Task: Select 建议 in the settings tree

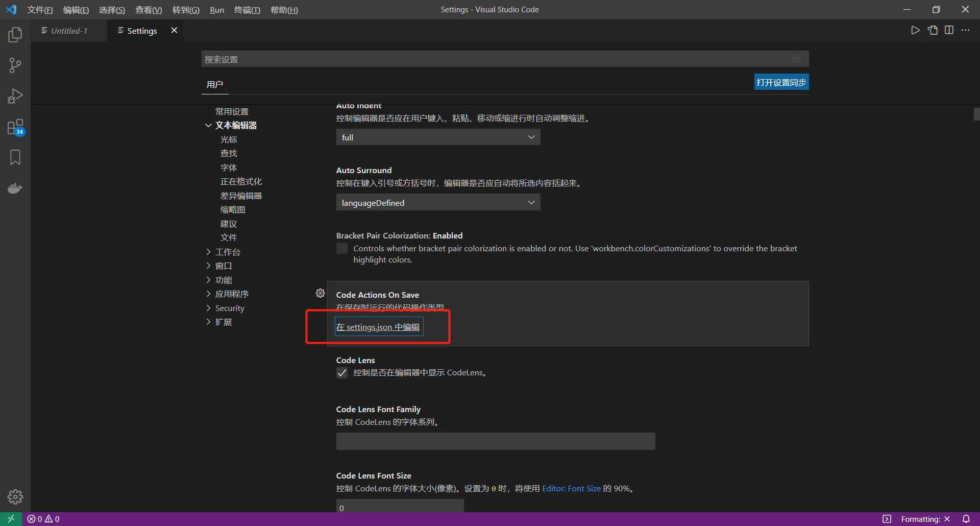Action: pos(229,224)
